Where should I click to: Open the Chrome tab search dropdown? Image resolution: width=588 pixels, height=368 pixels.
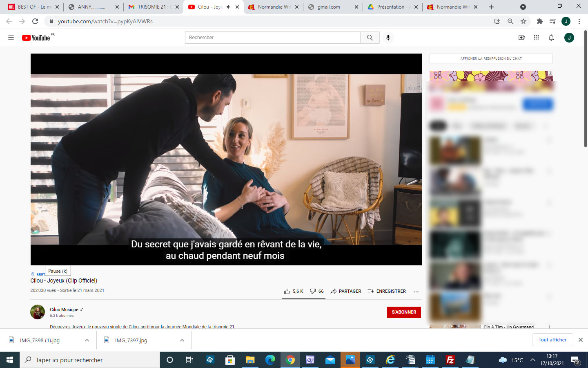523,7
